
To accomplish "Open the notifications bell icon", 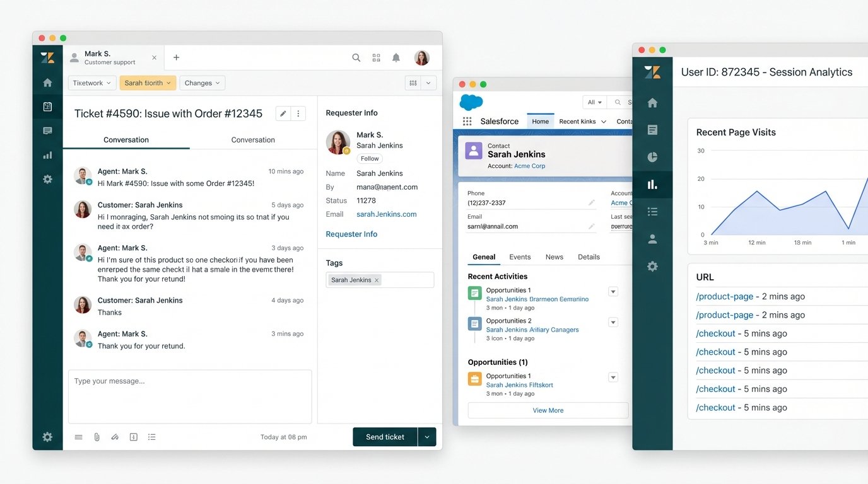I will tap(396, 58).
